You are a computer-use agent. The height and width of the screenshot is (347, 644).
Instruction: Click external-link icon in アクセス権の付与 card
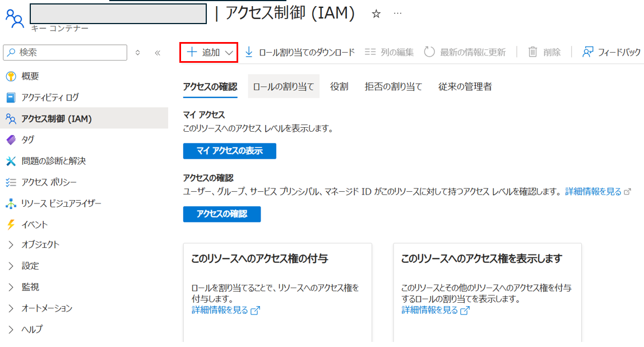255,311
